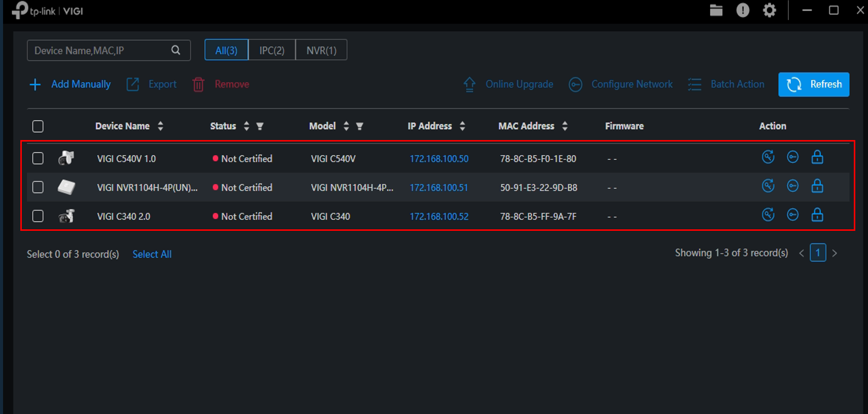Image resolution: width=868 pixels, height=414 pixels.
Task: Click the Batch Action text button
Action: [x=738, y=84]
